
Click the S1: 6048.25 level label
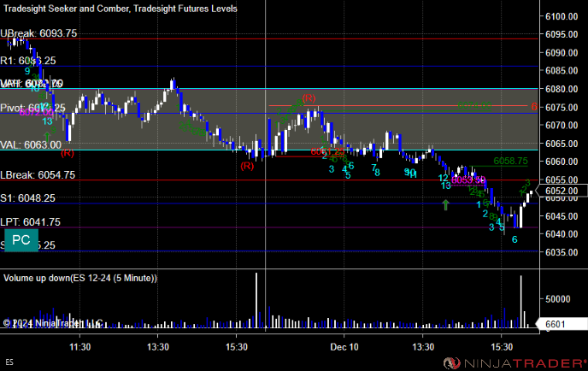[x=27, y=198]
